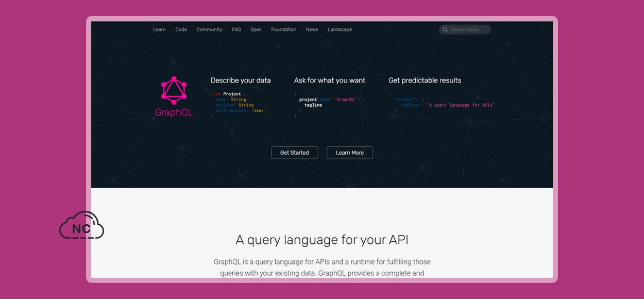Click the search magnifier icon
The width and height of the screenshot is (644, 299).
tap(445, 29)
